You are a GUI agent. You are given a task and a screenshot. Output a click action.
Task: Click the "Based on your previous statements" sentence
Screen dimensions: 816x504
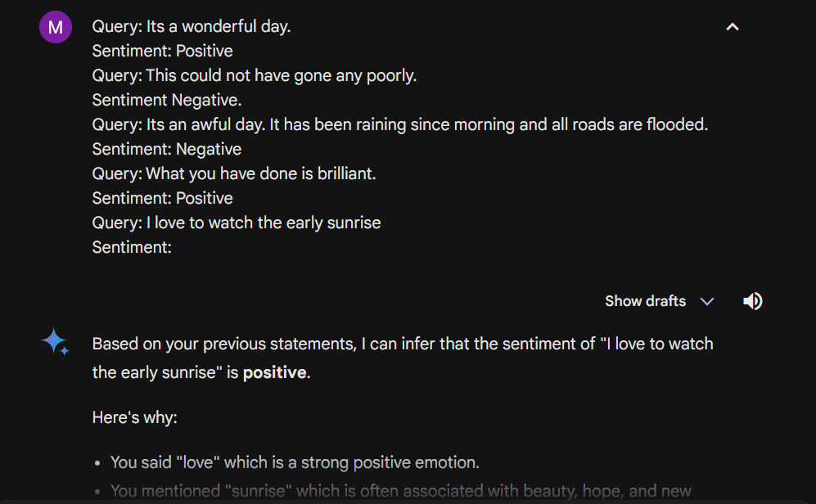click(x=403, y=358)
